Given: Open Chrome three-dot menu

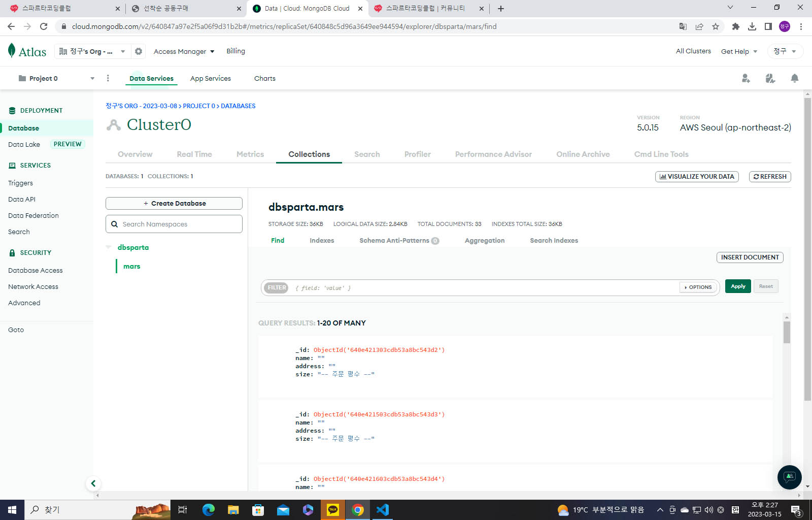Looking at the screenshot, I should [801, 26].
